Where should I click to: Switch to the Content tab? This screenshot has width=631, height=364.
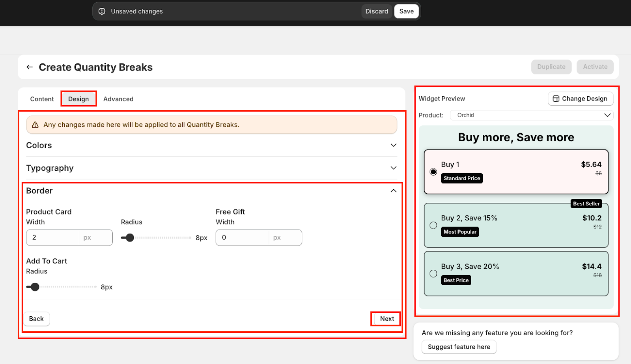(x=42, y=99)
